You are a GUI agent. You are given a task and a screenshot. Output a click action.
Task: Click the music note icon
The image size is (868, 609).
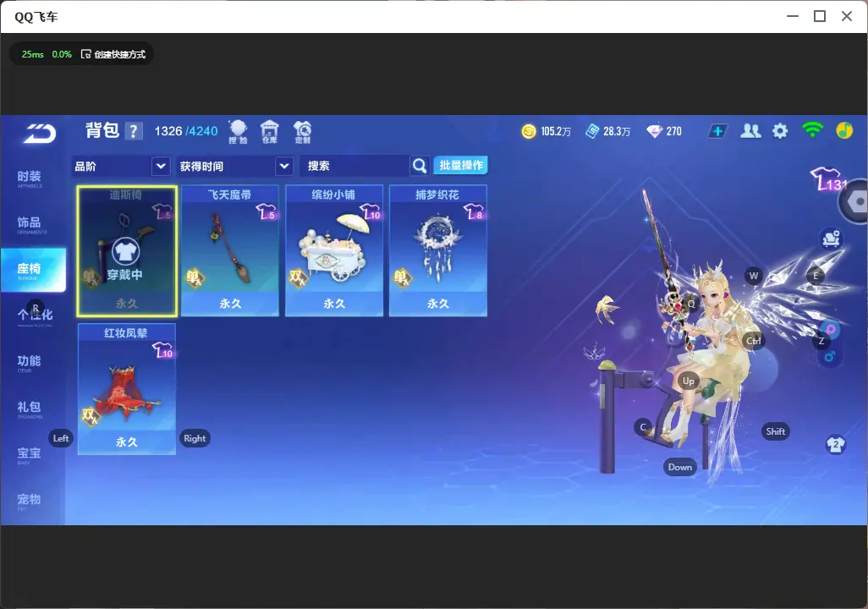coord(844,130)
